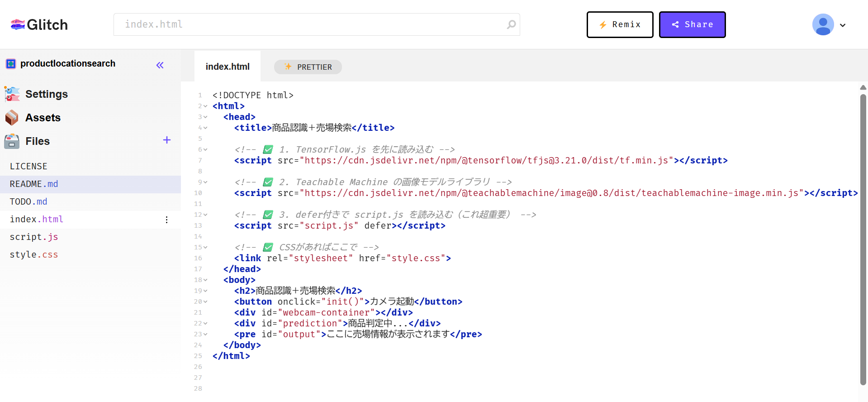Click the "webcam-container" id value

coord(327,313)
